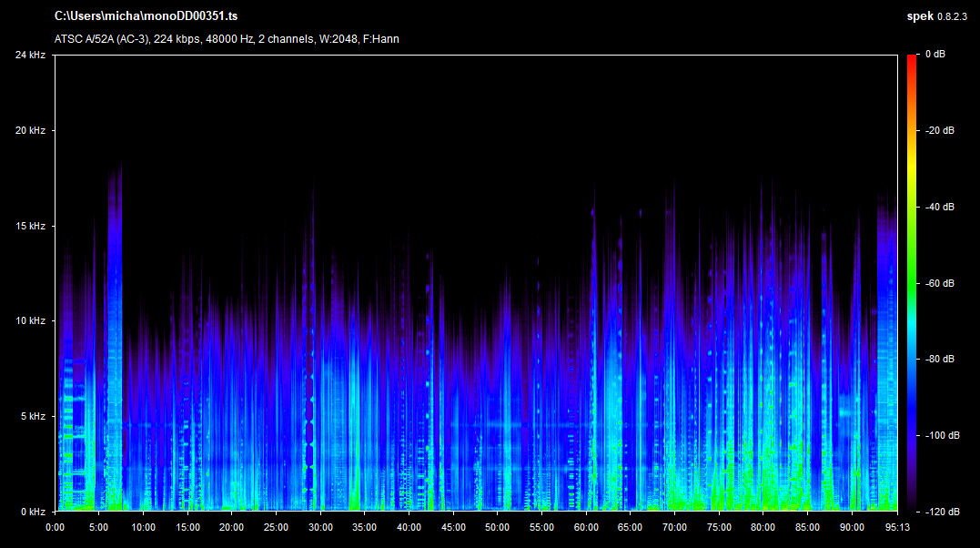Click the 80:00 time marker
The width and height of the screenshot is (980, 548).
pyautogui.click(x=763, y=527)
